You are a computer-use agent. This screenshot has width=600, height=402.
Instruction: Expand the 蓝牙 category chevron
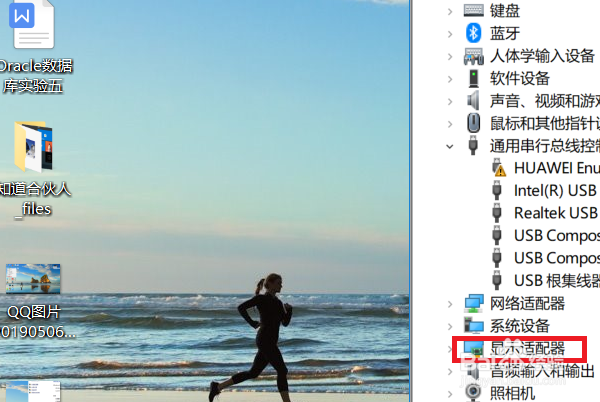[450, 34]
